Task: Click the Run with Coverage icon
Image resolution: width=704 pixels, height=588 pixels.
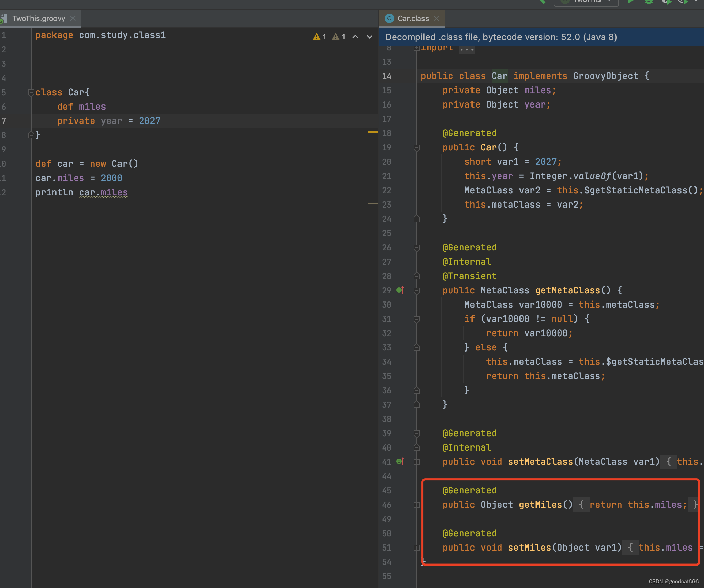Action: point(666,2)
